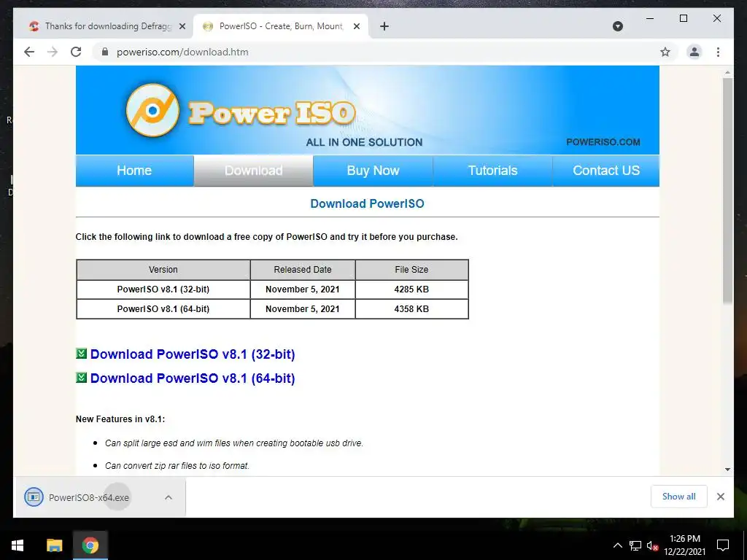Image resolution: width=747 pixels, height=560 pixels.
Task: Click the POWERISO.COM banner text
Action: click(603, 142)
